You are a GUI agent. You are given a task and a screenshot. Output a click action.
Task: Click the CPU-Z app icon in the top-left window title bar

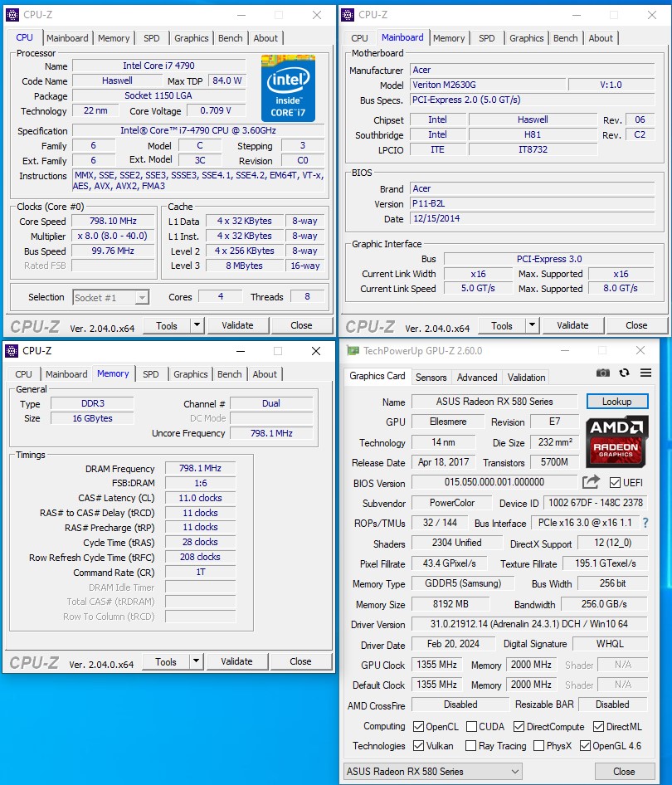pyautogui.click(x=12, y=15)
